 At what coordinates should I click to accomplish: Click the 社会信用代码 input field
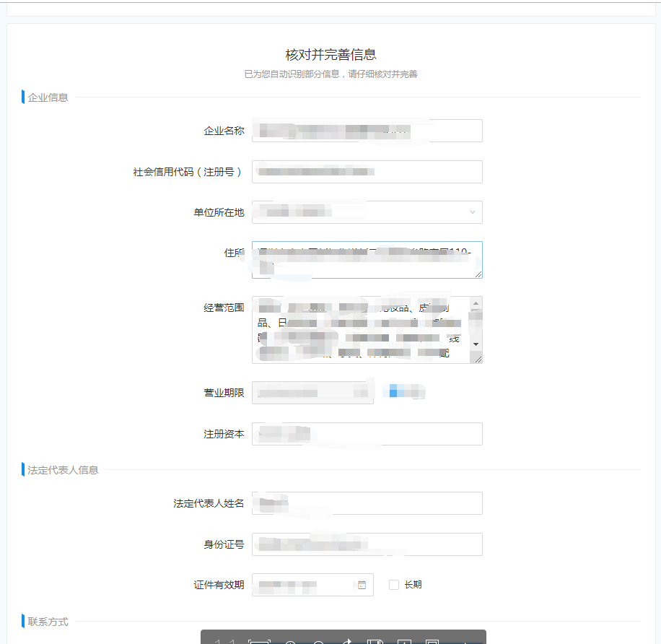(x=367, y=172)
